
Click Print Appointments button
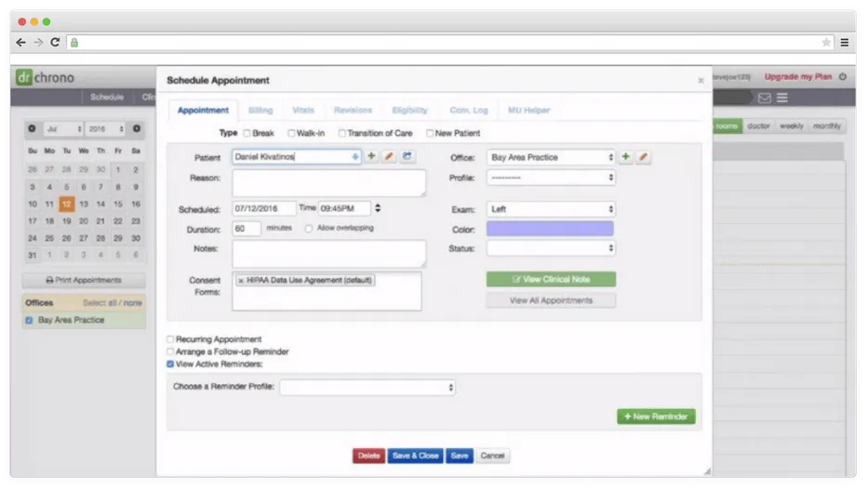pos(84,281)
